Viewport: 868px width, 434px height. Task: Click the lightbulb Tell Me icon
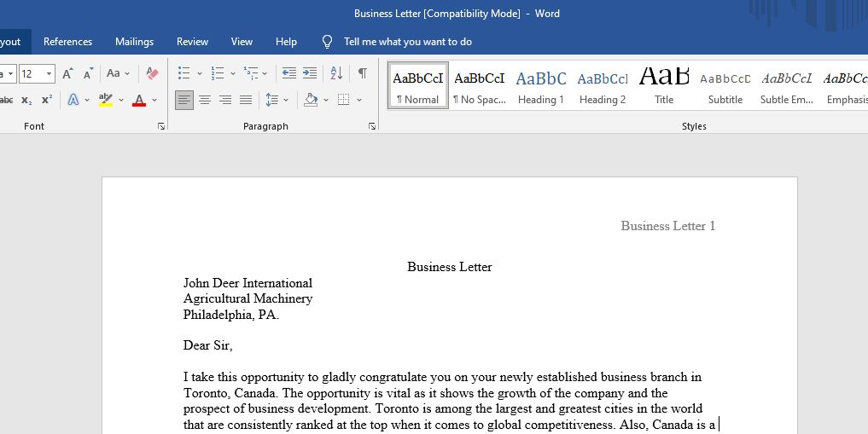click(327, 42)
